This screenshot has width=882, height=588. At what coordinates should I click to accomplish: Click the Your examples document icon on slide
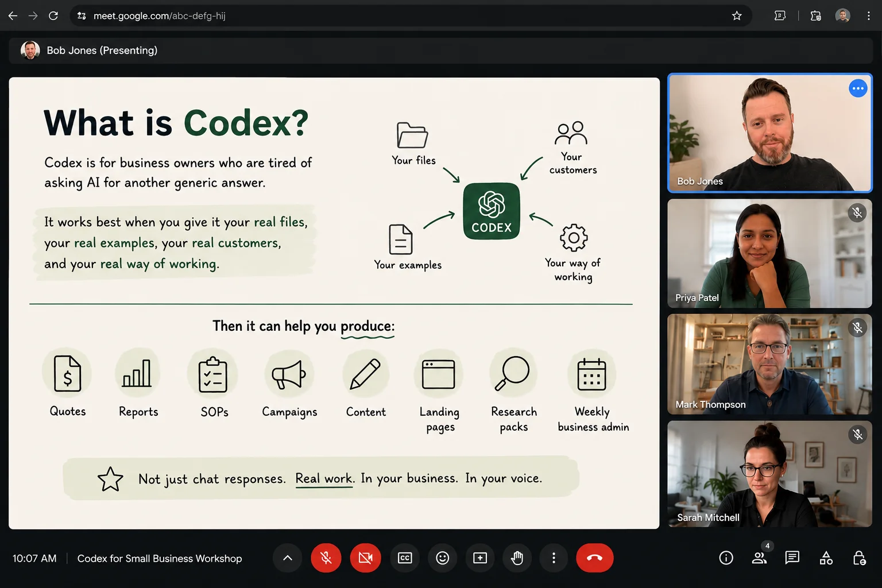401,239
